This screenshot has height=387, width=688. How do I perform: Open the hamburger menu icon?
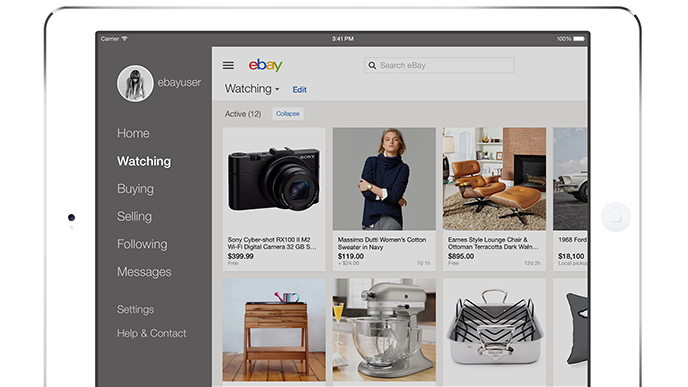coord(228,65)
